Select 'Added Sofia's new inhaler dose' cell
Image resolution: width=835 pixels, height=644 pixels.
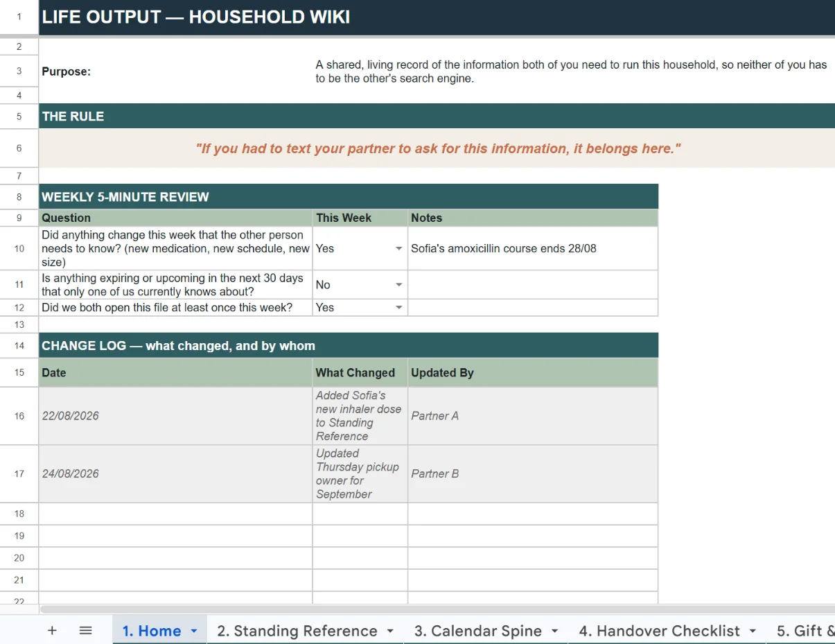pyautogui.click(x=360, y=416)
